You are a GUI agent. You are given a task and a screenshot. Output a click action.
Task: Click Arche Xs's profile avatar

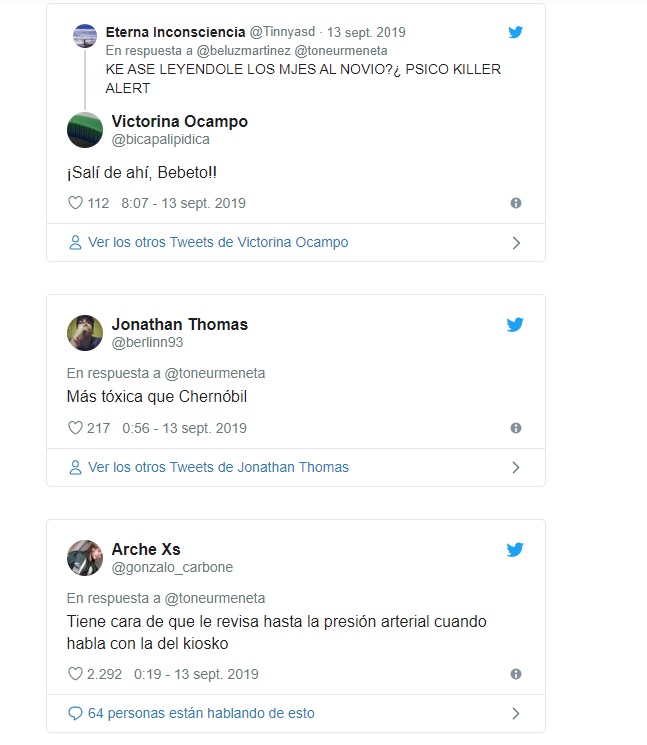(x=85, y=558)
